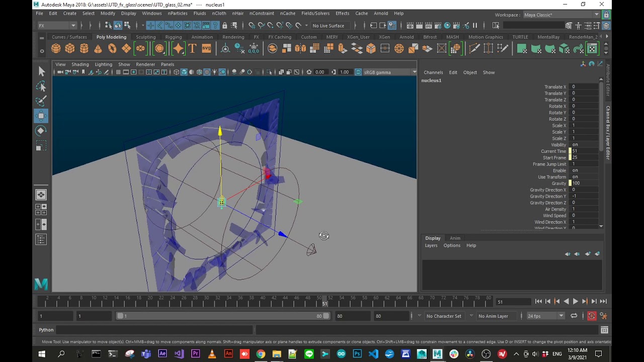Create a polygon cone from shelf

[98, 48]
